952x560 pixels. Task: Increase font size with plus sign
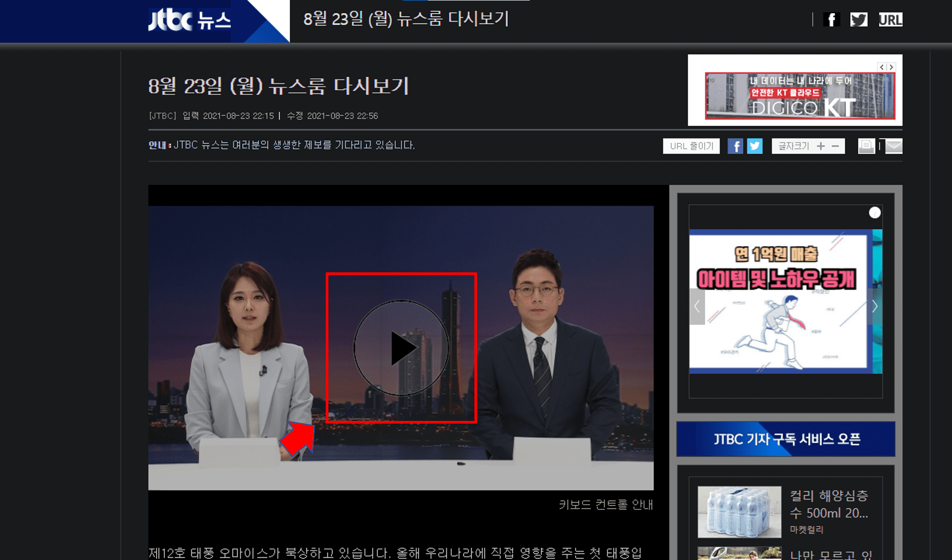tap(821, 146)
